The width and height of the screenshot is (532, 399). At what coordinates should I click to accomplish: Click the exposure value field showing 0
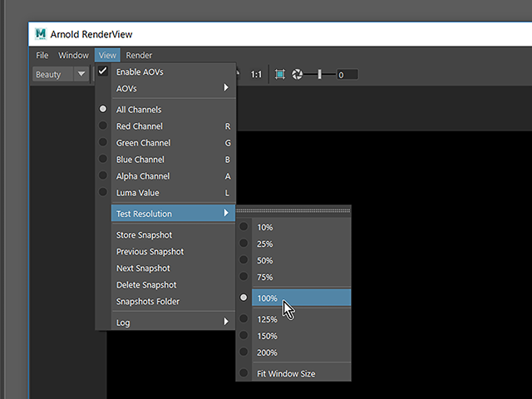pyautogui.click(x=347, y=75)
